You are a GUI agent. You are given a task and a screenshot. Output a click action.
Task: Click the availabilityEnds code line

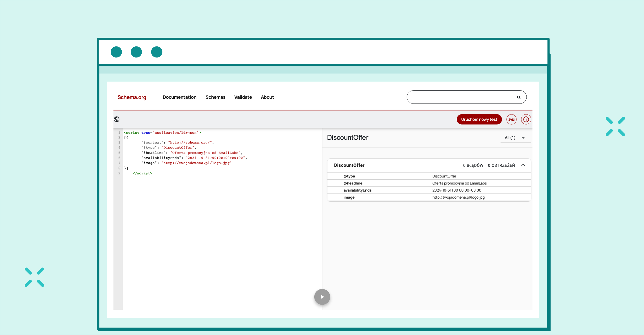tap(194, 158)
